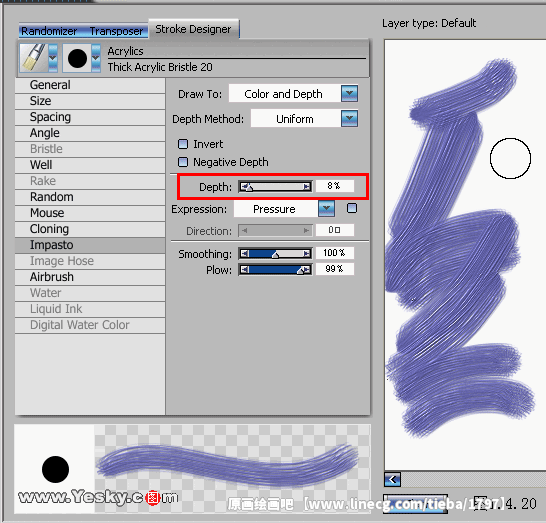Screen dimensions: 546x523
Task: Click the Thick Acrylic Bristle 20 variant name
Action: tap(160, 67)
